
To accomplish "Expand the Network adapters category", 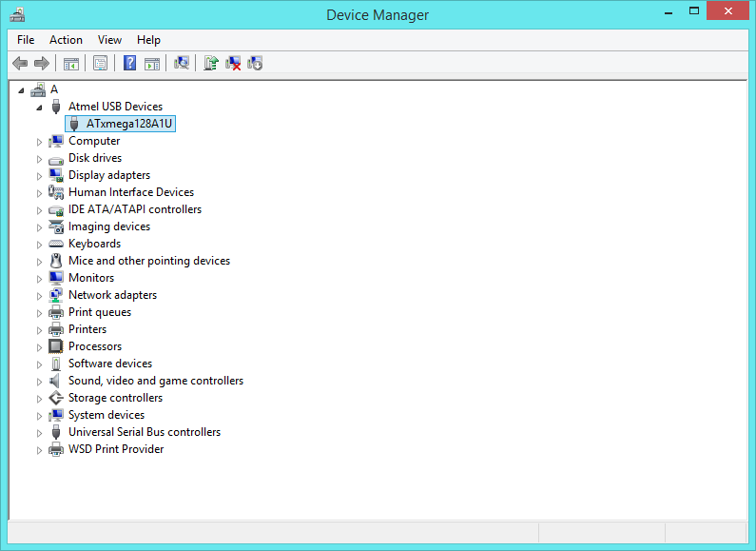I will click(x=40, y=296).
